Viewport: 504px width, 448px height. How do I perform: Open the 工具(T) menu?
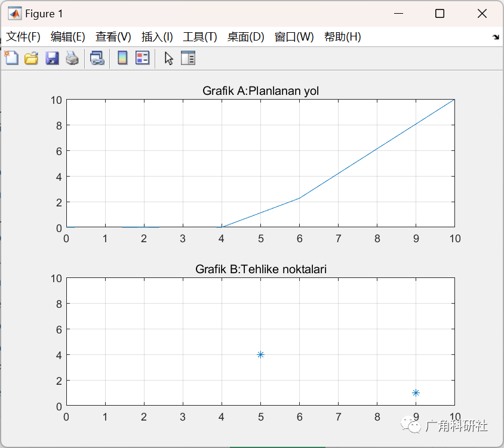(199, 36)
